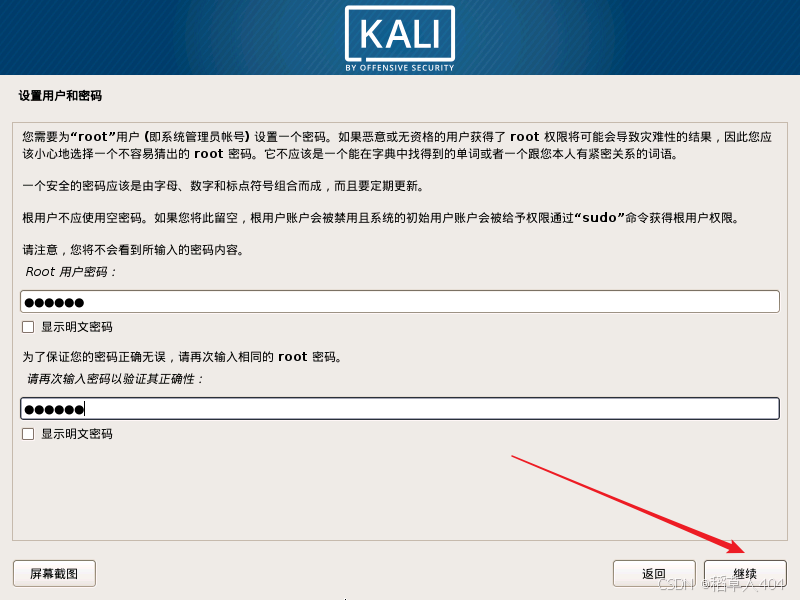The image size is (800, 600).
Task: Tick the 显示明文密码 checkbox under root password field
Action: [28, 327]
